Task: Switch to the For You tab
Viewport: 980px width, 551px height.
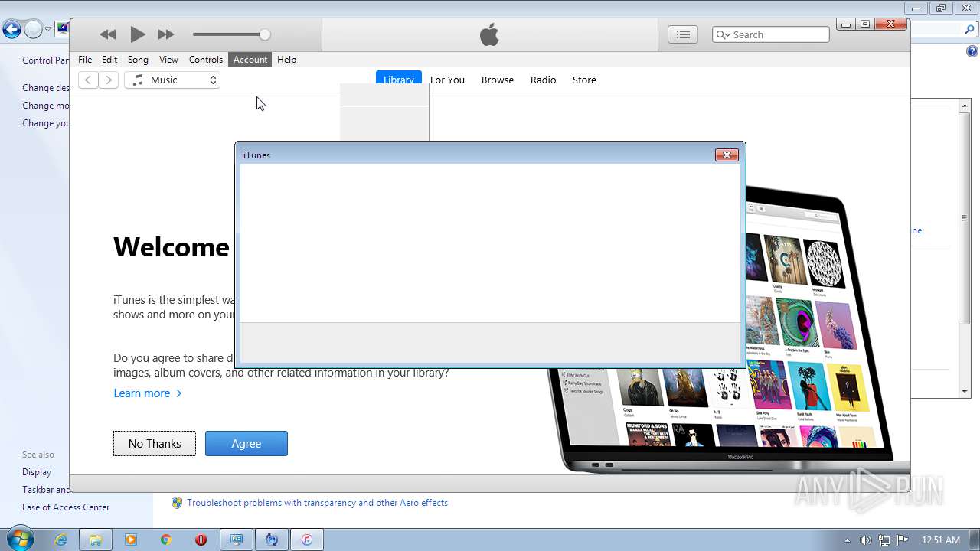Action: click(447, 80)
